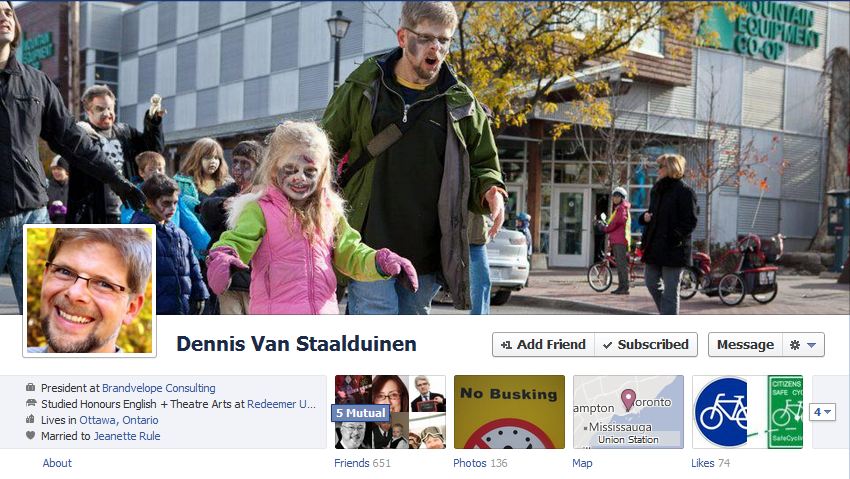Click the briefcase work icon
This screenshot has width=850, height=479.
coord(30,387)
